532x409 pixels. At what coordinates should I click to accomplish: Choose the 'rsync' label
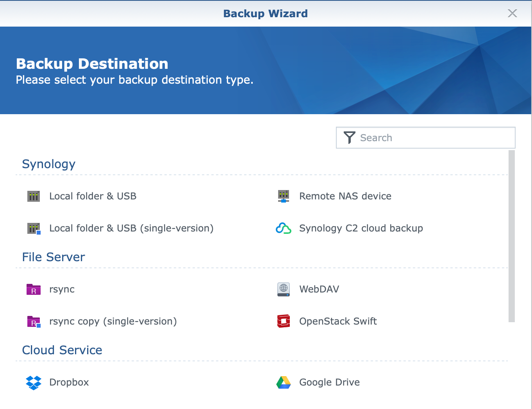(62, 290)
